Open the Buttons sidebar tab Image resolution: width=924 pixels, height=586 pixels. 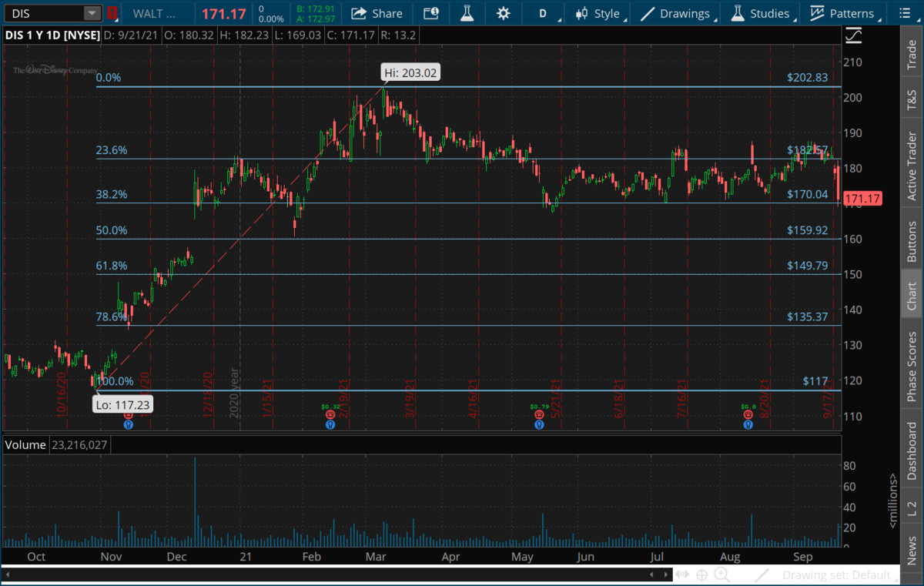pos(912,239)
